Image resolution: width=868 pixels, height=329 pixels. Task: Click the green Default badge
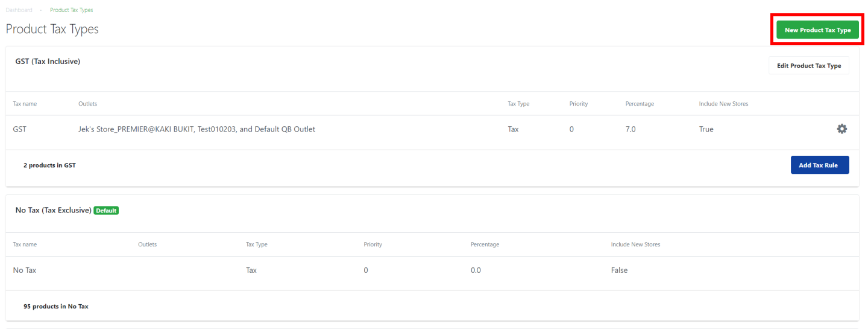coord(106,211)
